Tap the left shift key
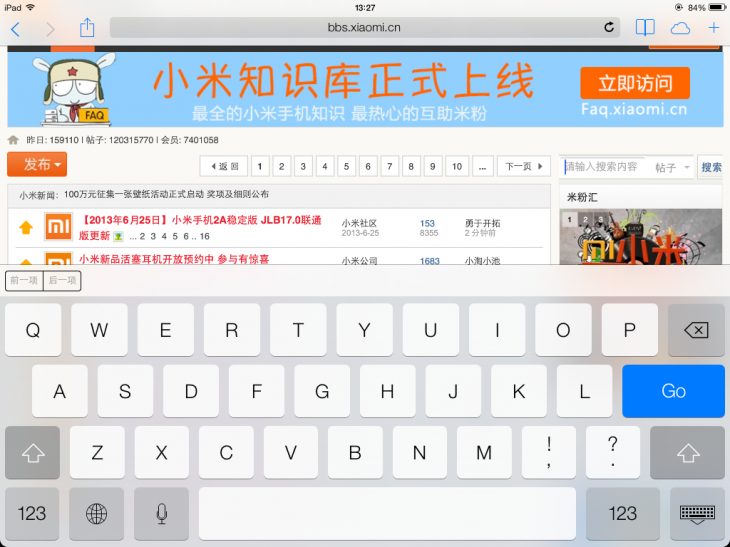This screenshot has width=730, height=547. (33, 452)
